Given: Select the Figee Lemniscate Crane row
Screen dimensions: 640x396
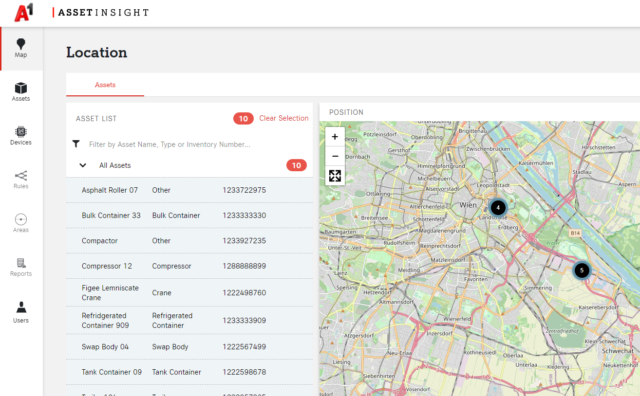Looking at the screenshot, I should tap(189, 293).
